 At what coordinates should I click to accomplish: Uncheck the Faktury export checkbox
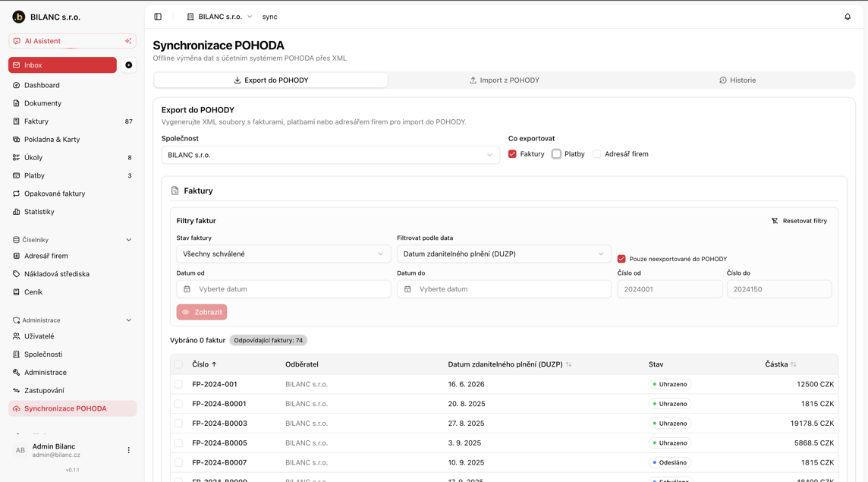512,154
